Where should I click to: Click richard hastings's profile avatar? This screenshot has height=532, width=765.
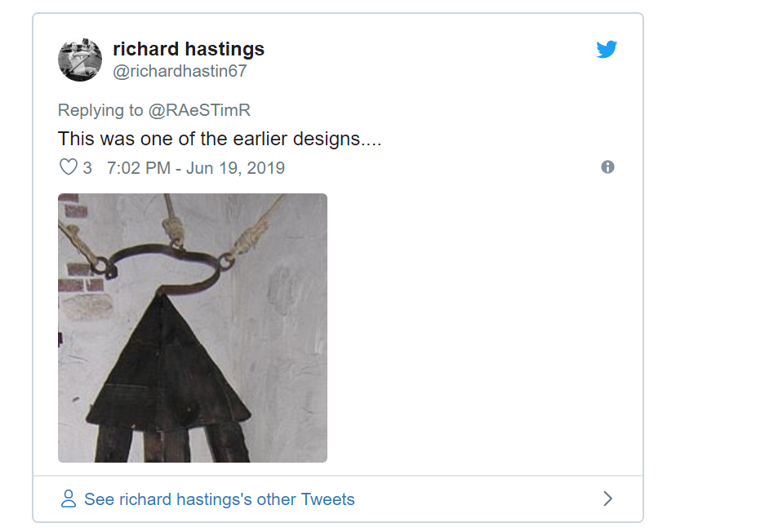tap(80, 60)
